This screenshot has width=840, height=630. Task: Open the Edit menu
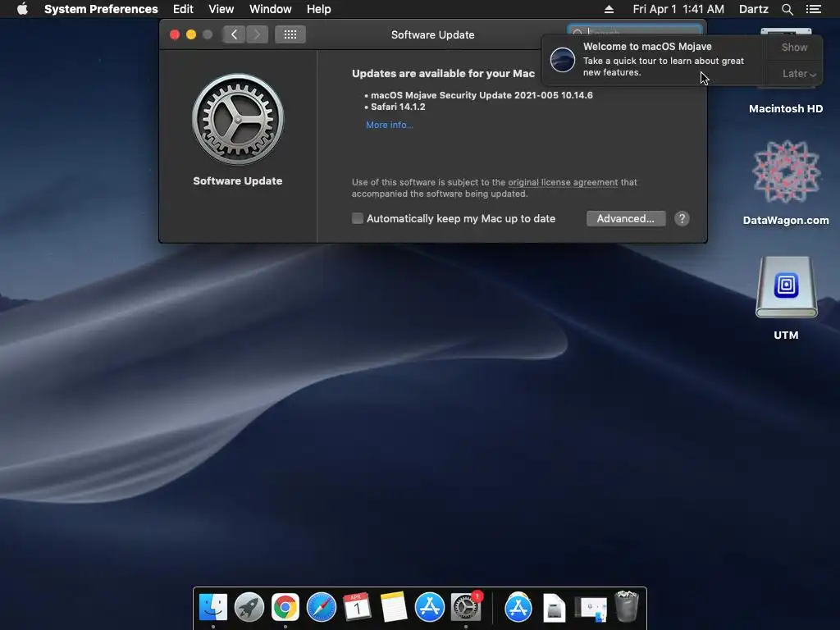(x=183, y=9)
